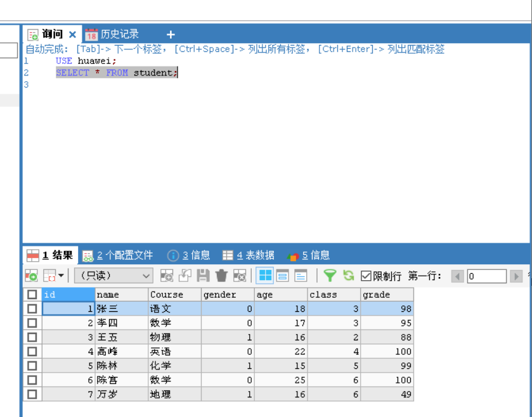Check the row checkbox for 万岁

pos(32,394)
